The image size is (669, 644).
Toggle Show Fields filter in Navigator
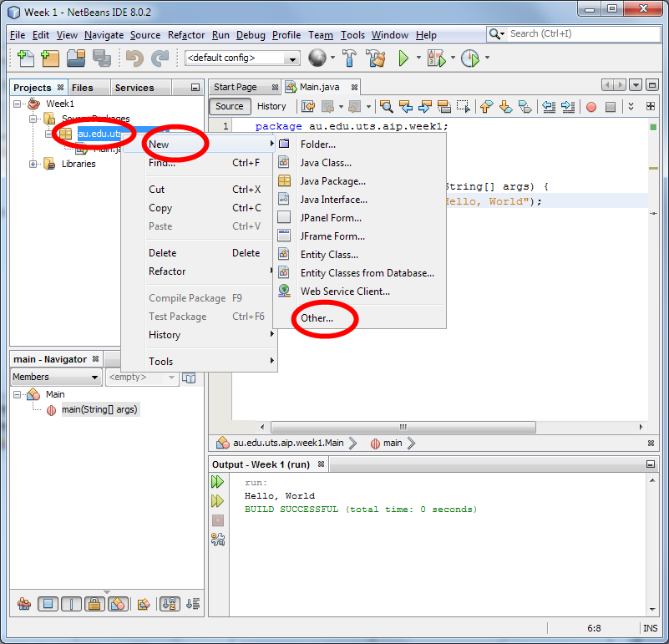pos(48,603)
